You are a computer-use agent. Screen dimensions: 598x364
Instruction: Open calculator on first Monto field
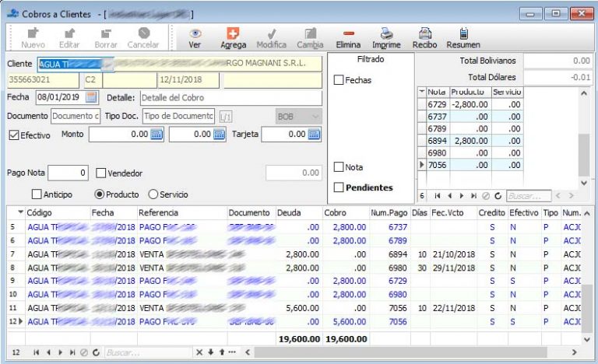point(157,134)
